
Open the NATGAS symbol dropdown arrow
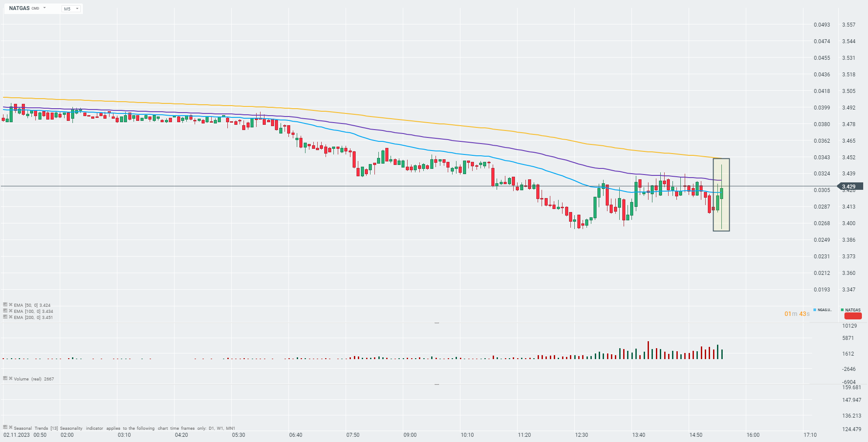tap(45, 8)
